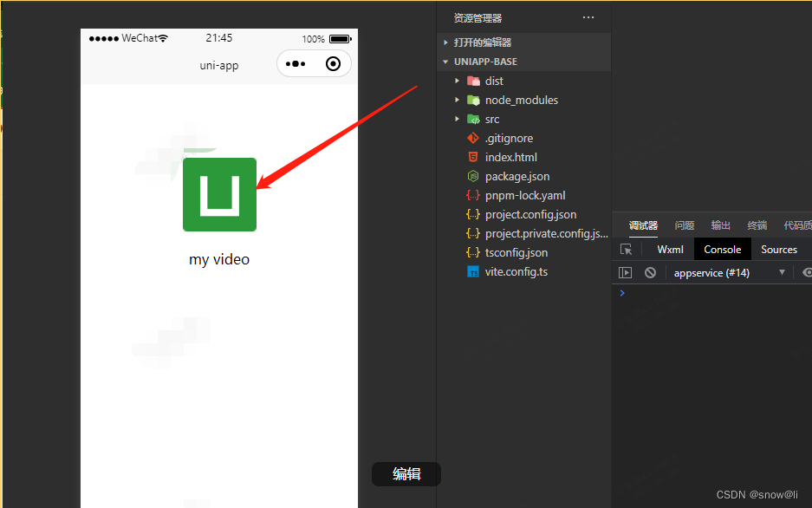The width and height of the screenshot is (812, 508).
Task: Activate the element inspector picker icon
Action: tap(626, 250)
